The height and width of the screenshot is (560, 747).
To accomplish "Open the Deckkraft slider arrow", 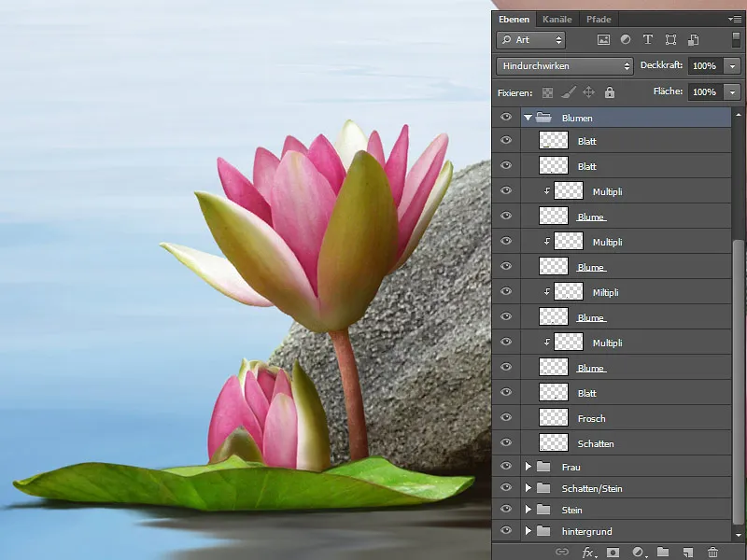I will pyautogui.click(x=732, y=65).
